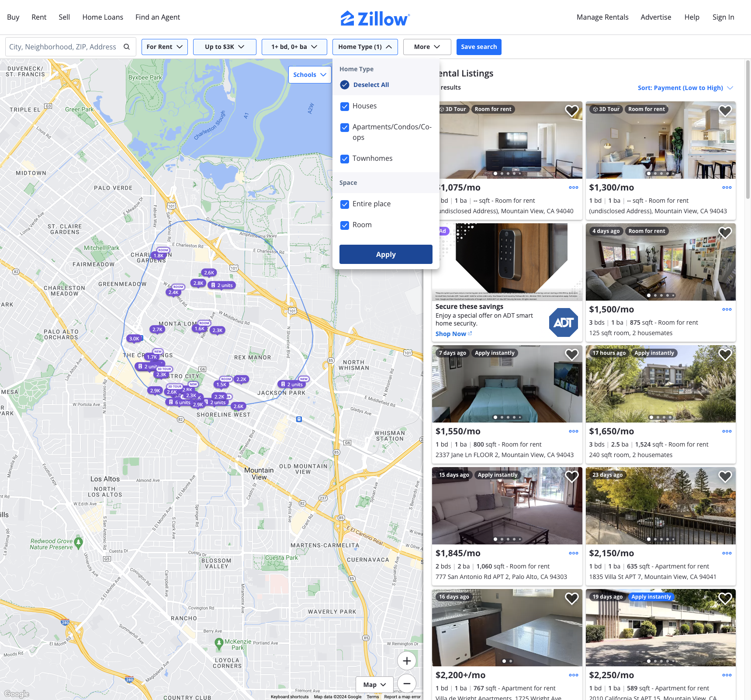The image size is (751, 700).
Task: Save the $1,300/mo listing with heart icon
Action: tap(725, 111)
